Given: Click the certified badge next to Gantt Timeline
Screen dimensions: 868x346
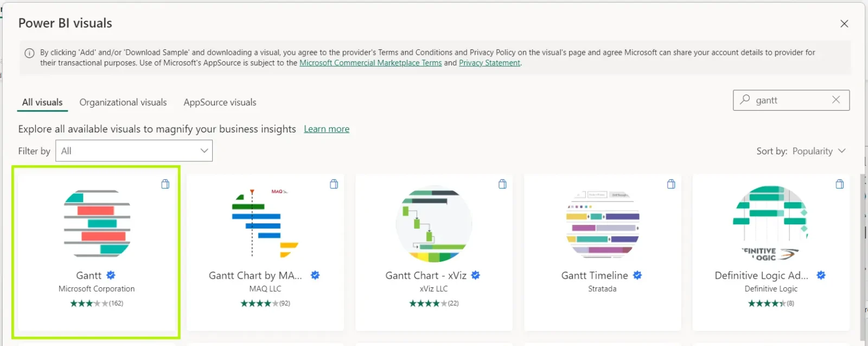Looking at the screenshot, I should click(637, 275).
